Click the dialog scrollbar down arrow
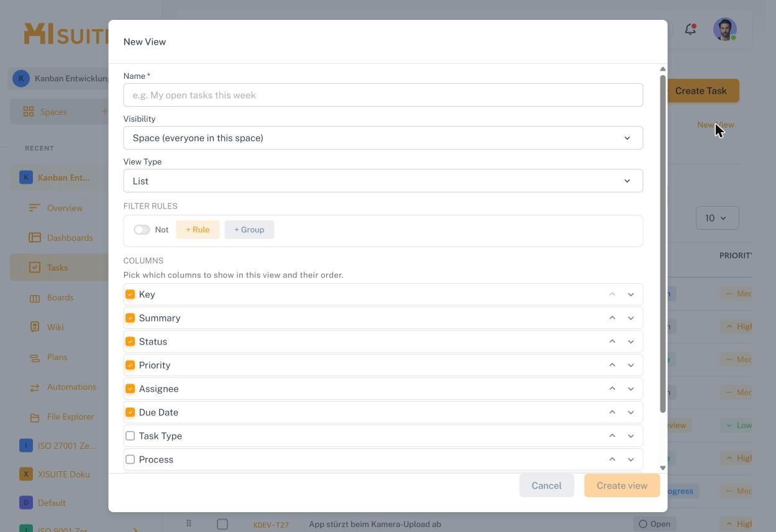Viewport: 776px width, 532px height. tap(663, 468)
